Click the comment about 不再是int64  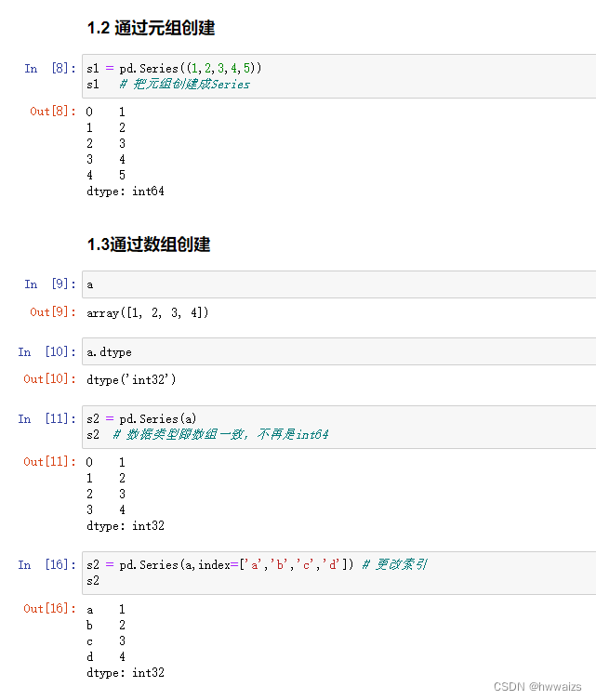point(220,434)
